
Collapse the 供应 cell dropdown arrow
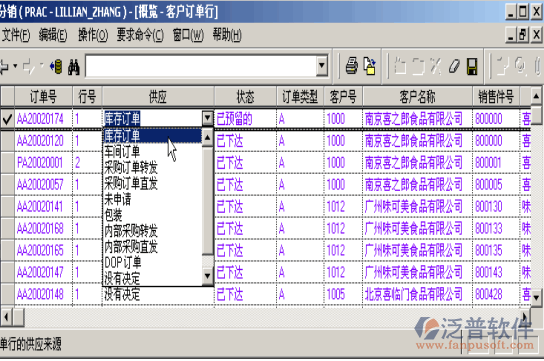(x=207, y=119)
